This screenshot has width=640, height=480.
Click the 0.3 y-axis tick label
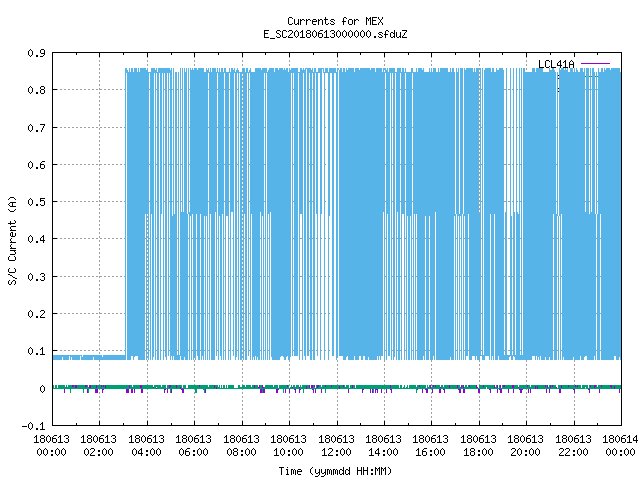pos(36,277)
